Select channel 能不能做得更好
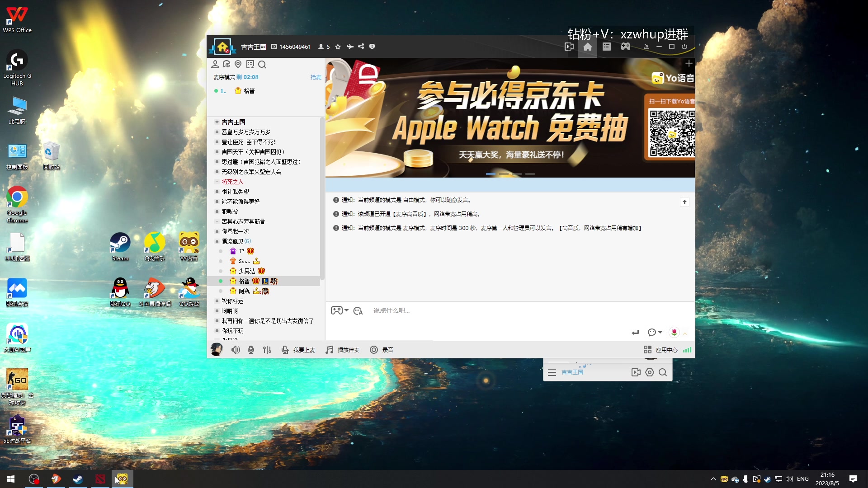The width and height of the screenshot is (868, 488). pyautogui.click(x=241, y=202)
